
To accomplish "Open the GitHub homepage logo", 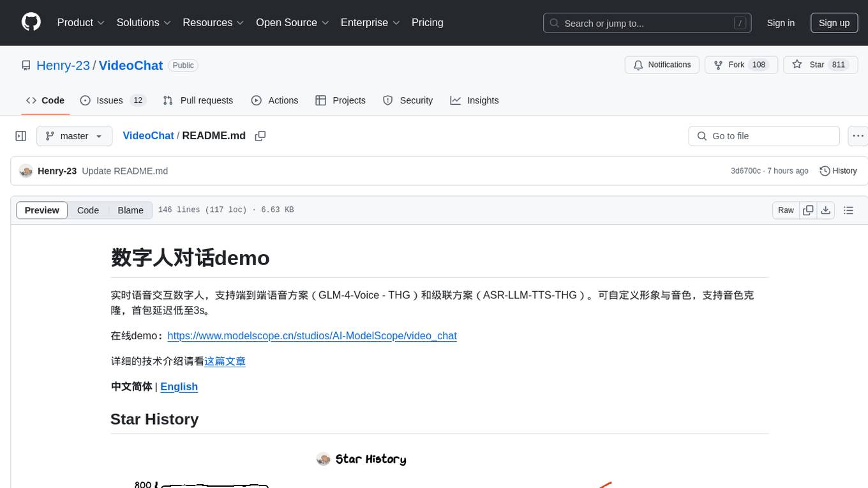I will tap(31, 22).
